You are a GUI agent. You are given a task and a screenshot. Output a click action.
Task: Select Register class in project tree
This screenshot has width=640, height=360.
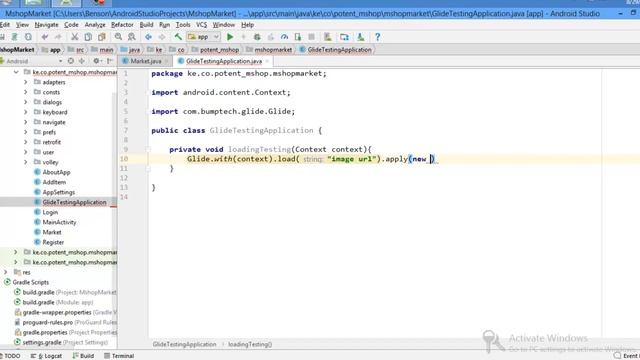pos(53,242)
